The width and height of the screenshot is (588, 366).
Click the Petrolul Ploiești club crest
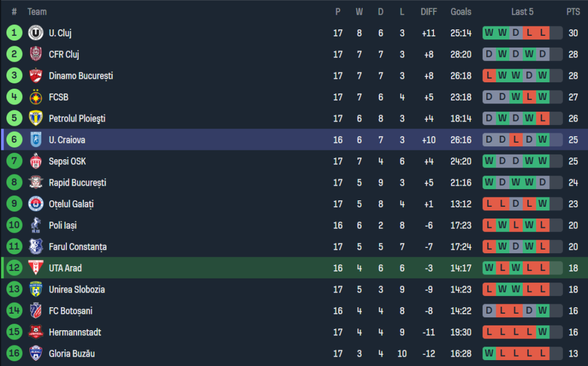pos(36,119)
